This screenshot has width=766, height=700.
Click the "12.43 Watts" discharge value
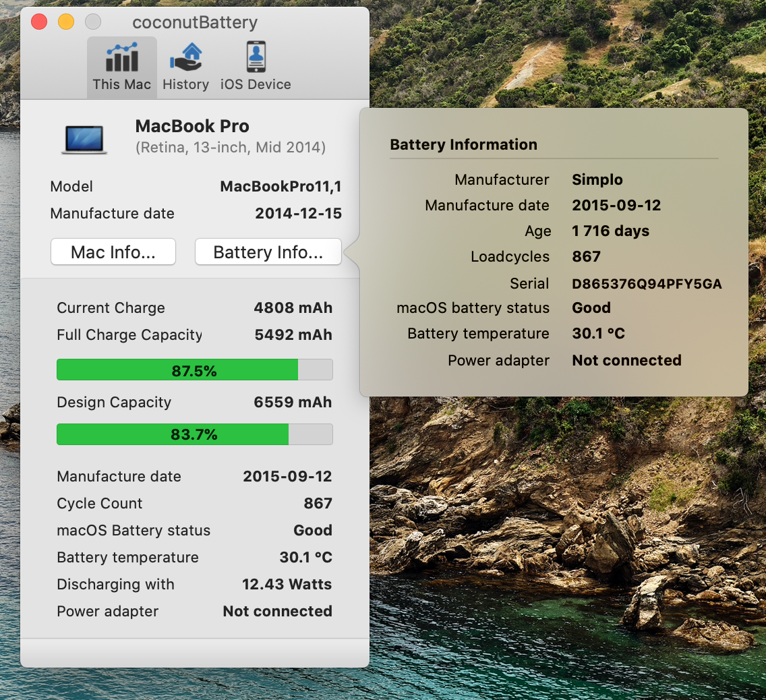(x=287, y=584)
